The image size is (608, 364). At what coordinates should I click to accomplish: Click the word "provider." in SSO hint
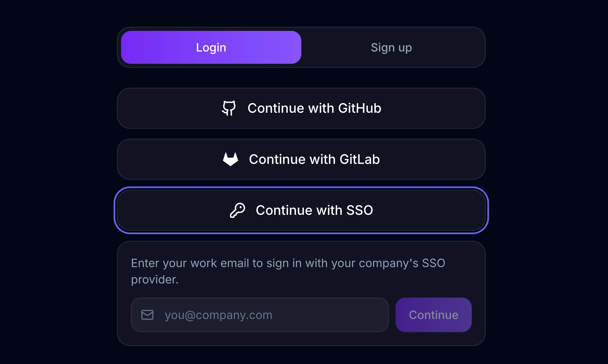click(155, 280)
